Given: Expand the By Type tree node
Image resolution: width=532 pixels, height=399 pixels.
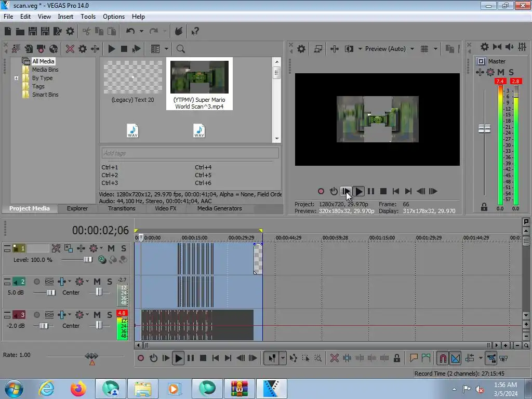Looking at the screenshot, I should (16, 78).
